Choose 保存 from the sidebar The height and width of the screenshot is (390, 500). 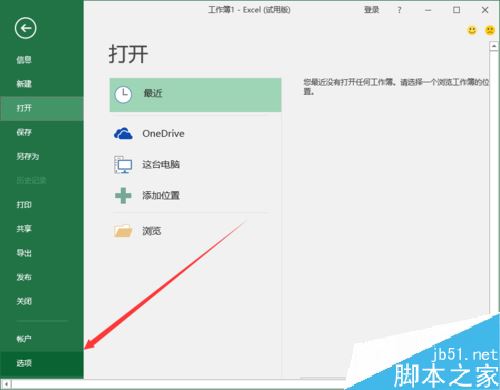tap(42, 132)
